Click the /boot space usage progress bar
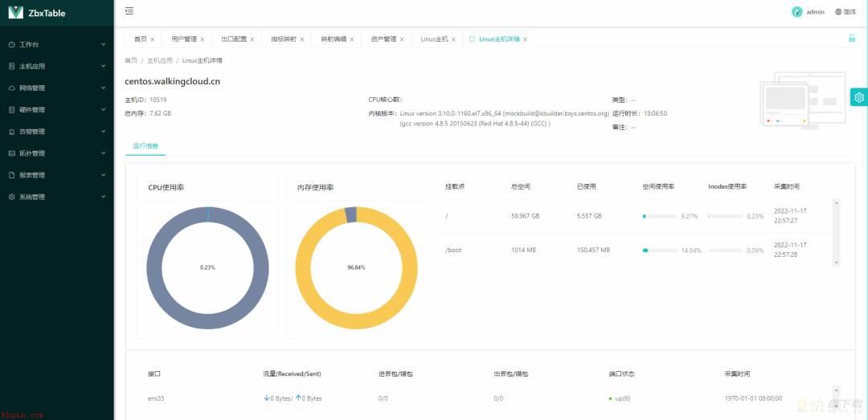Image resolution: width=868 pixels, height=420 pixels. point(659,250)
